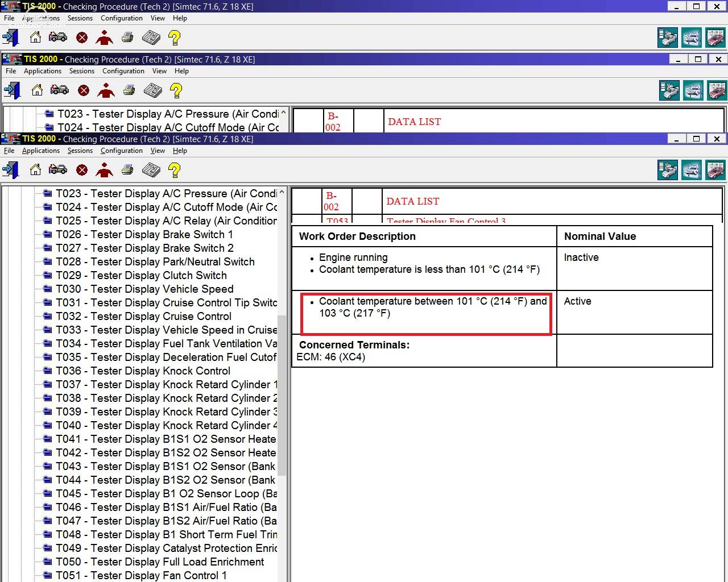This screenshot has height=582, width=728.
Task: Select T049 Catalyst Protection Enrichment item
Action: 167,548
